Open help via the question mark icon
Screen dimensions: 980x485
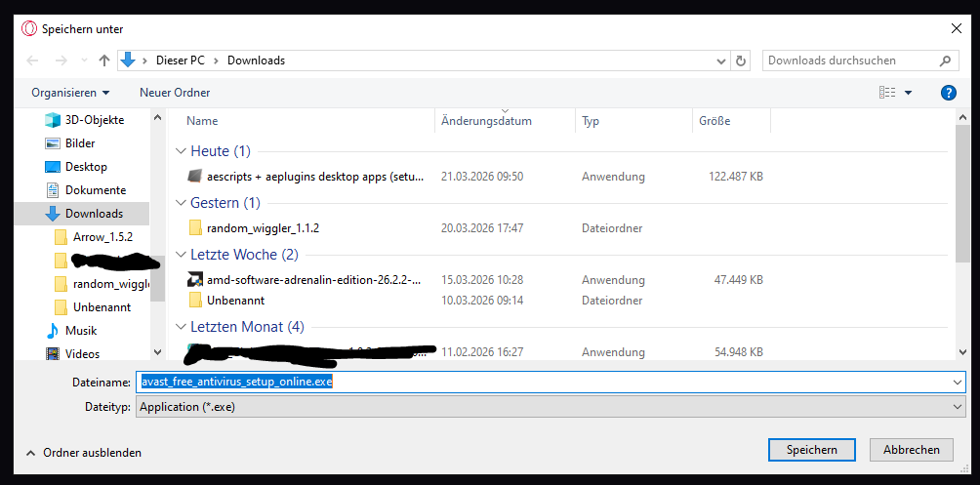[x=948, y=93]
